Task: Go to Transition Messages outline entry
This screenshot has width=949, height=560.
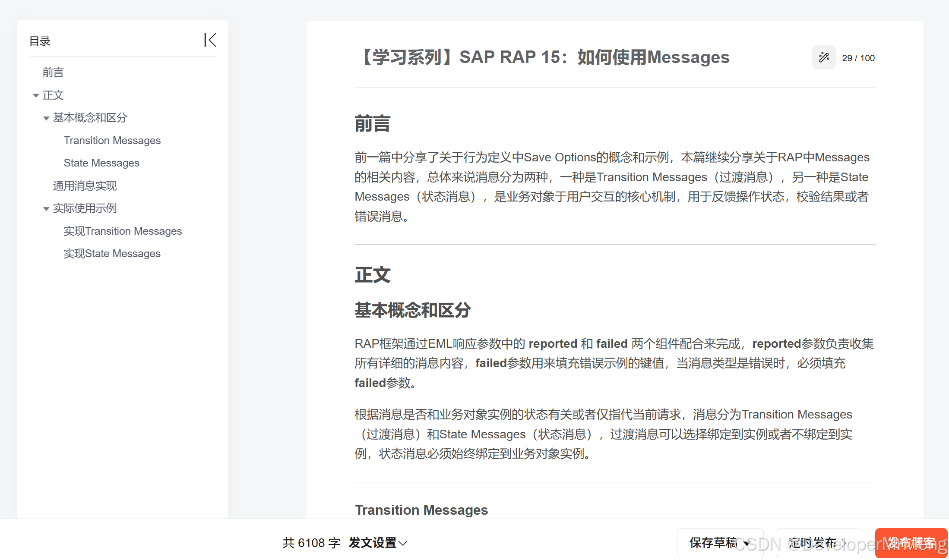Action: pyautogui.click(x=112, y=141)
